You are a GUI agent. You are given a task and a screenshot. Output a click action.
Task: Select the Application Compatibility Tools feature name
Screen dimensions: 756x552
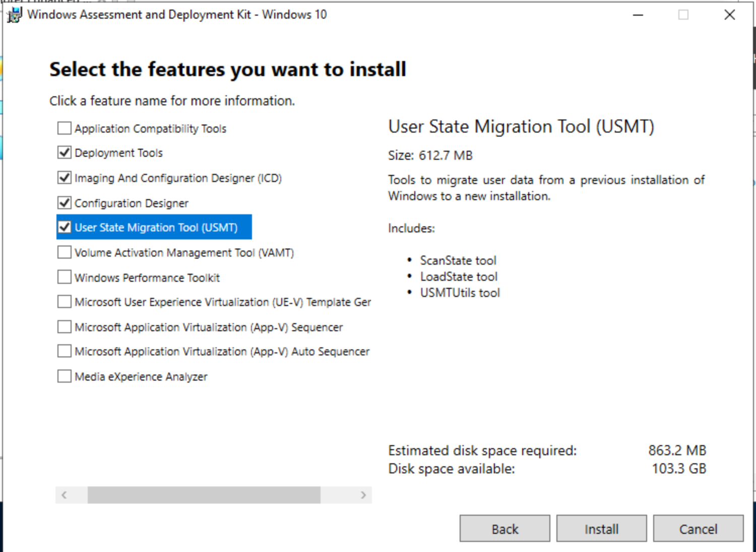[x=150, y=129]
